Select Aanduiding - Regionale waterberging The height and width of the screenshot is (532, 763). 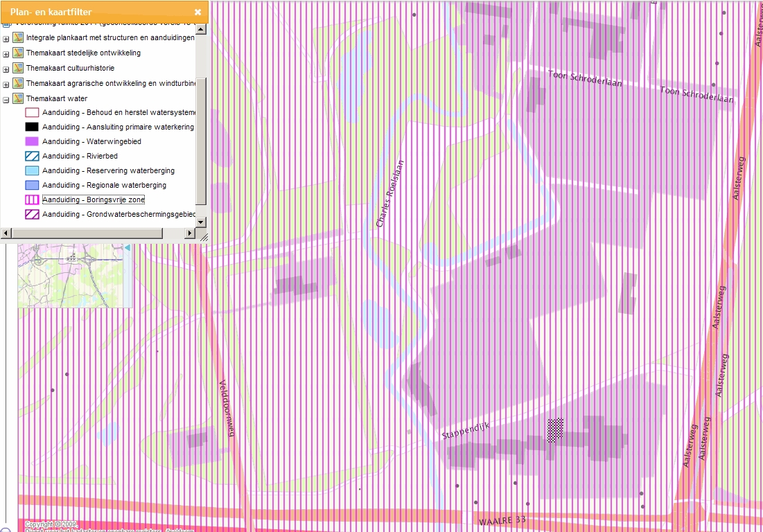(104, 185)
